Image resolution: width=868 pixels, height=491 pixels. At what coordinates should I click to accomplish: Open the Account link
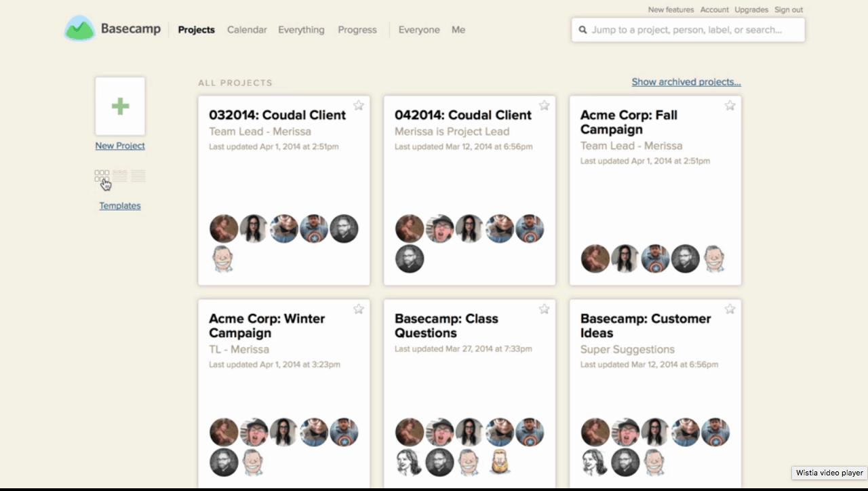pyautogui.click(x=714, y=10)
